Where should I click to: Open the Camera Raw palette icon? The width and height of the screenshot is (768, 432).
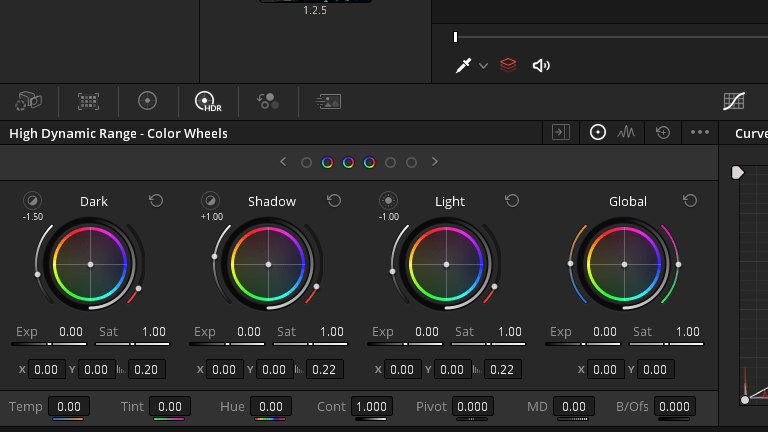(28, 101)
